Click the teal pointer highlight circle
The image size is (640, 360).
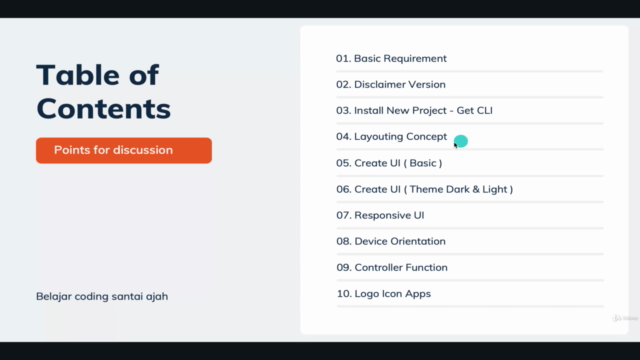(x=461, y=141)
